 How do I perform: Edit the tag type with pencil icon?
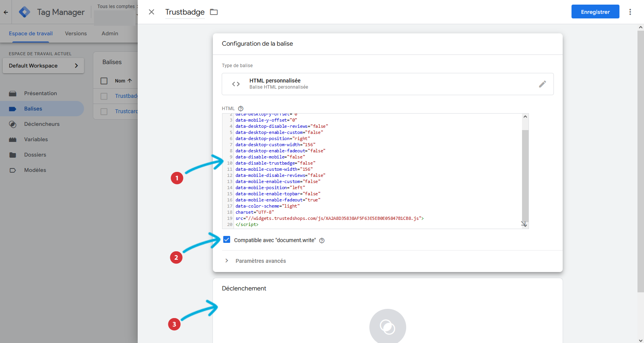coord(542,84)
